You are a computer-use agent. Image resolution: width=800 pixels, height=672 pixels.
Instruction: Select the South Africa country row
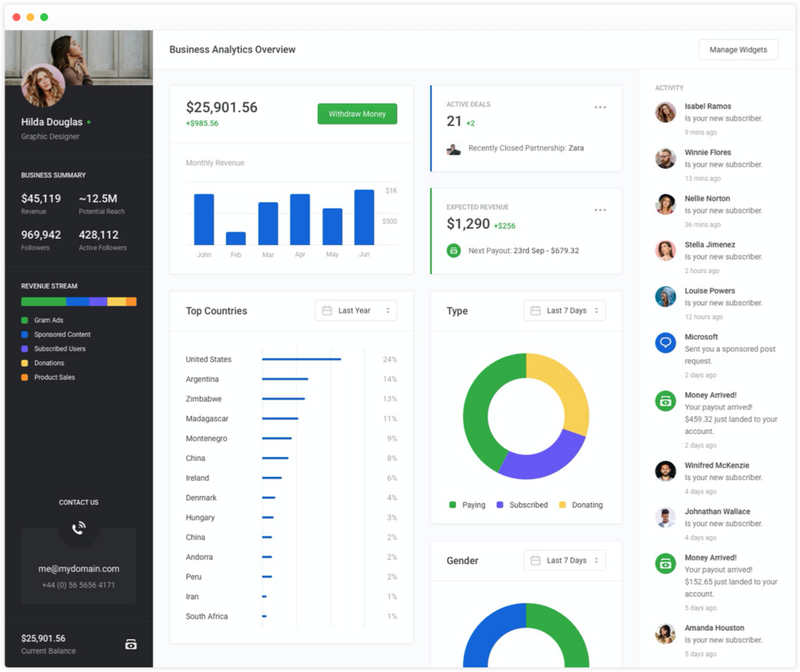pos(291,616)
